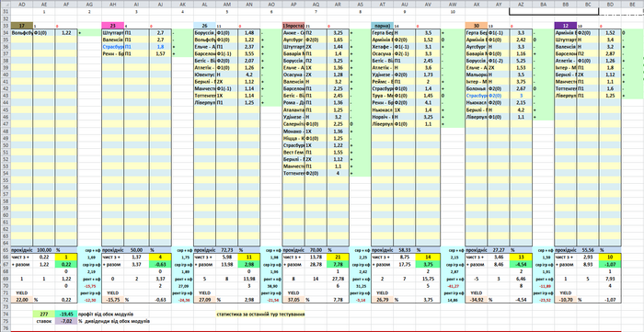Click the cell with value -7,02
The height and width of the screenshot is (332, 644).
click(x=66, y=321)
